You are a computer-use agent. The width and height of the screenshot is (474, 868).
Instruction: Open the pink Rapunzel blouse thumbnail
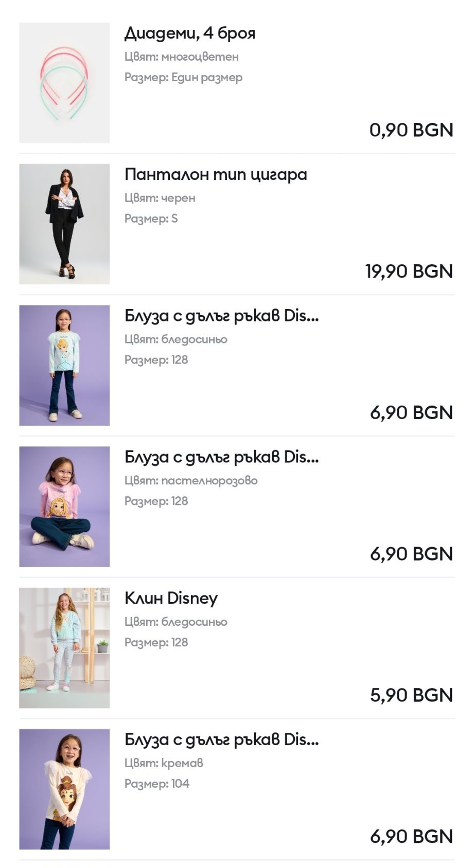pos(64,507)
